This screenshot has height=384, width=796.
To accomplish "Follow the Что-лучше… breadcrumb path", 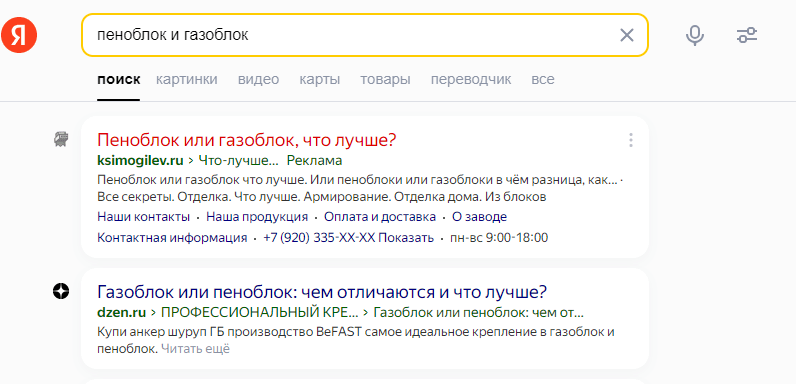I will [239, 161].
